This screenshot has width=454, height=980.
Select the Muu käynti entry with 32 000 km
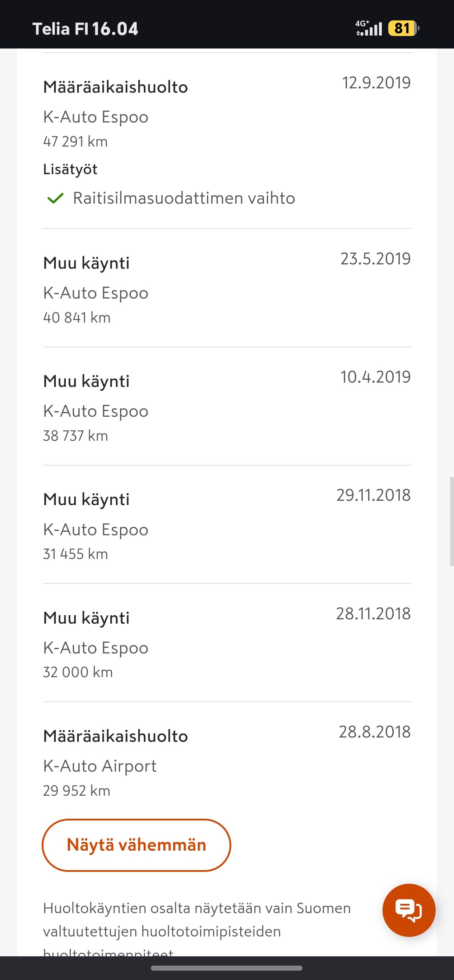pyautogui.click(x=227, y=643)
